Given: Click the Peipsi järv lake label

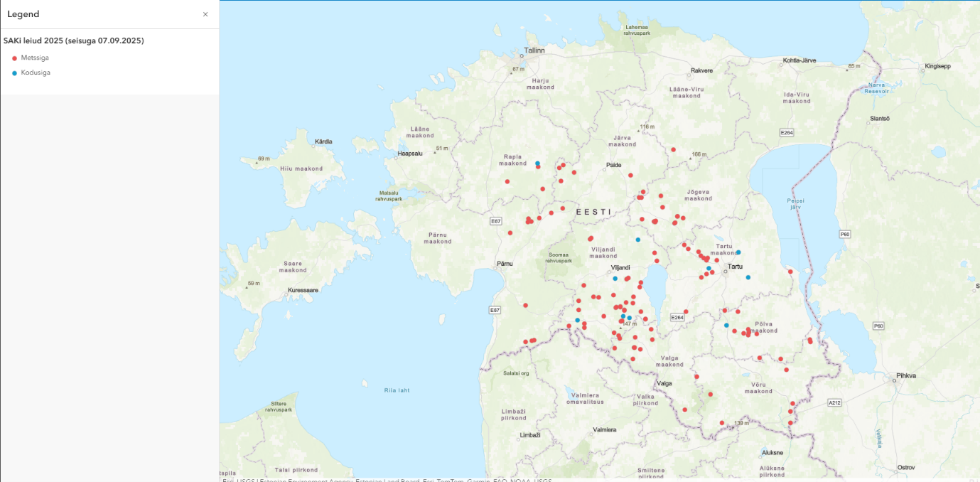Looking at the screenshot, I should click(x=795, y=204).
